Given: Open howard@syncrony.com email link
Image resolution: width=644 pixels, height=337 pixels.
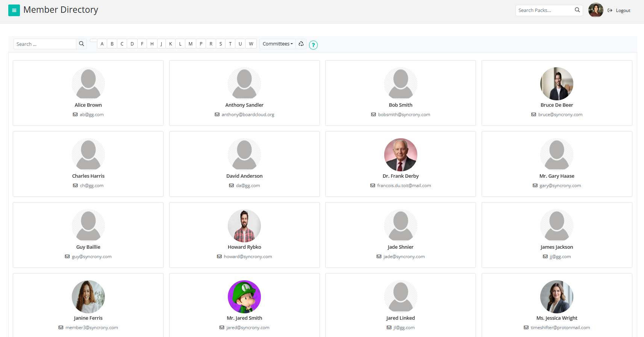Looking at the screenshot, I should [248, 257].
